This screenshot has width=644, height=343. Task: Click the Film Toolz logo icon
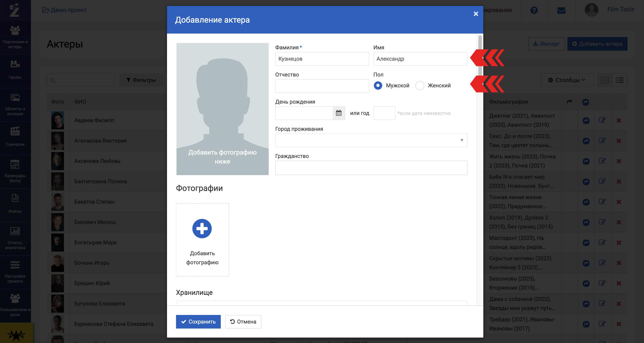click(14, 10)
